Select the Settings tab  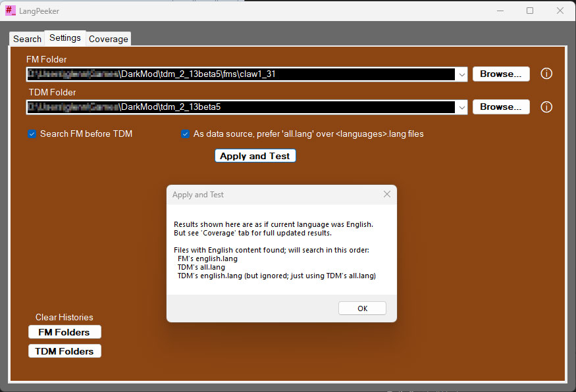65,38
